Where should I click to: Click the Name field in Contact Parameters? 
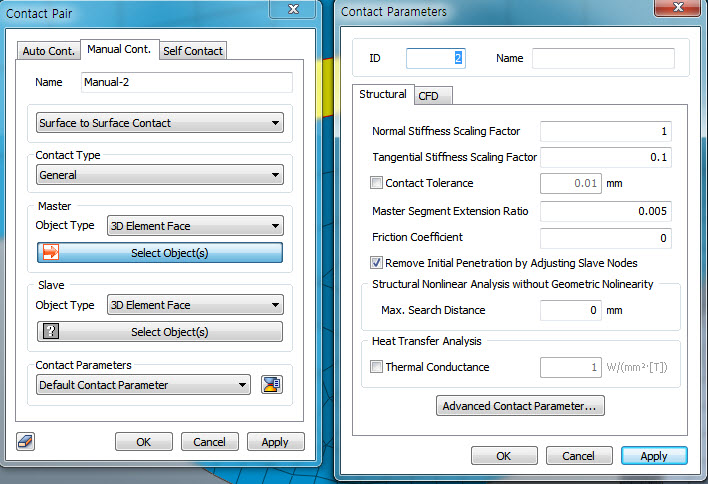[603, 58]
